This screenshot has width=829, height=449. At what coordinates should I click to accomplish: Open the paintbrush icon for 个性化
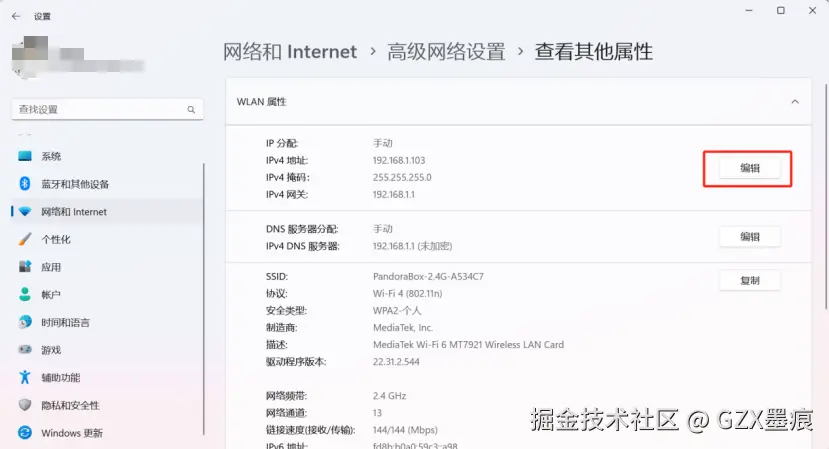pos(25,239)
